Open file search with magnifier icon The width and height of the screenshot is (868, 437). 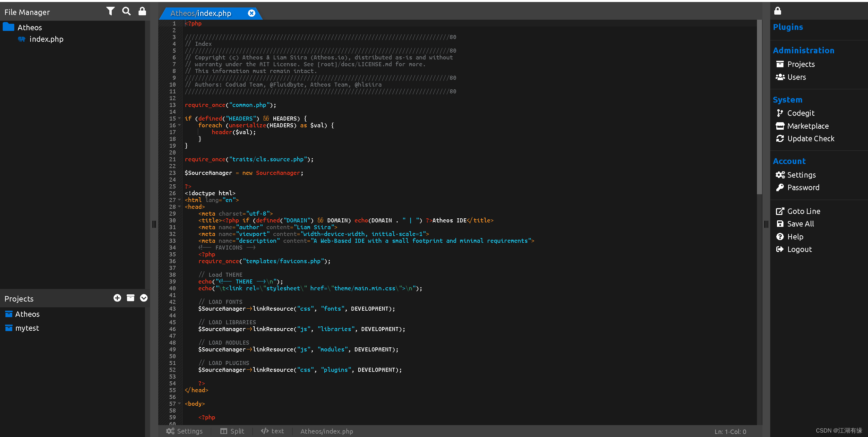click(x=126, y=12)
